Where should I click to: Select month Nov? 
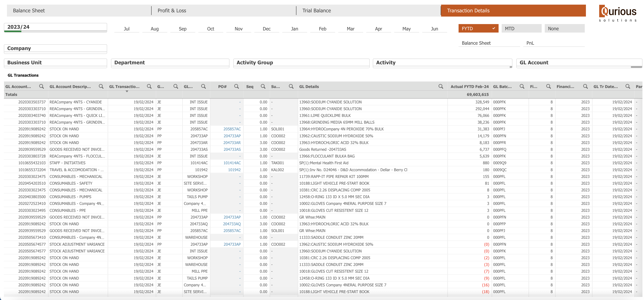[239, 29]
